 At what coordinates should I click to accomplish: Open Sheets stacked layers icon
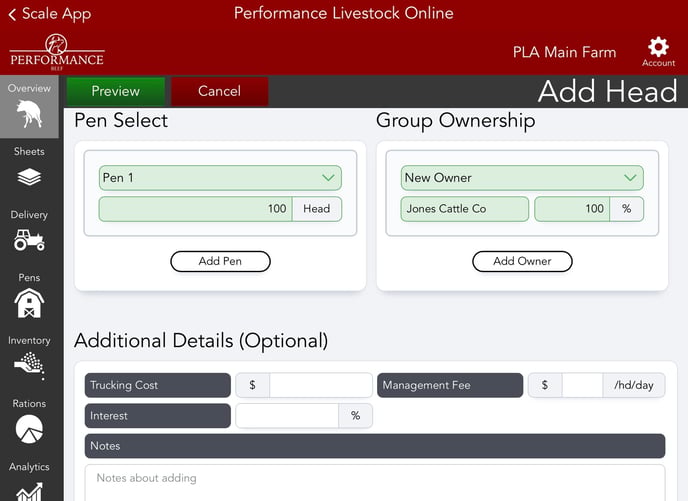(x=29, y=176)
